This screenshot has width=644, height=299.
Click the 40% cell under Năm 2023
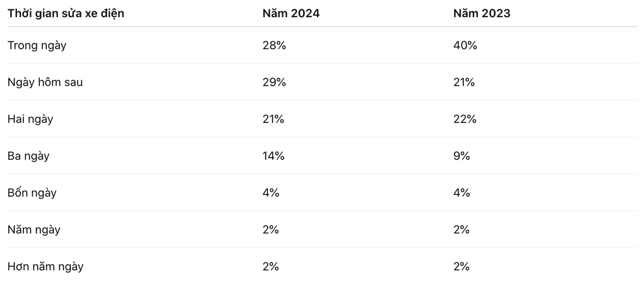point(465,45)
